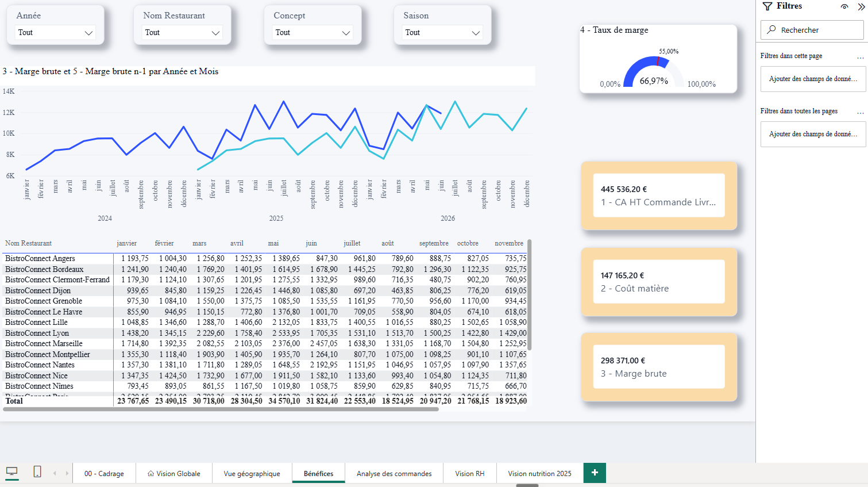Select the BistroConnect Angers row name

[40, 259]
